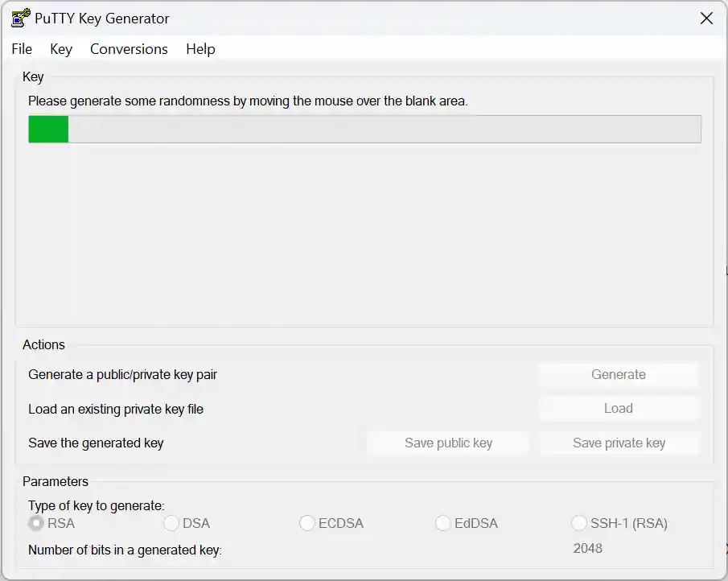Open the Help menu

click(x=200, y=49)
